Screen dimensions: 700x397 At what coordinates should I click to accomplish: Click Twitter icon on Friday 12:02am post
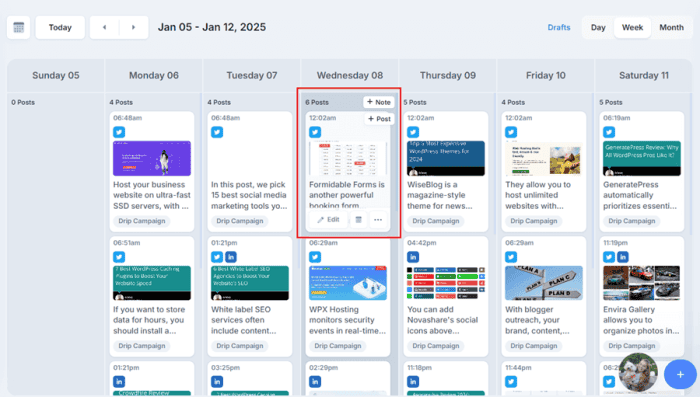coord(511,132)
